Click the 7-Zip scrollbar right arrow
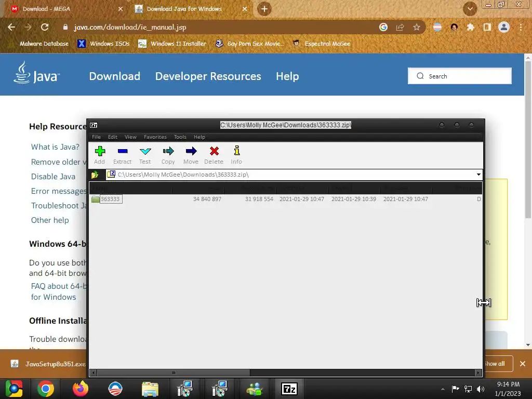This screenshot has height=399, width=532. (x=478, y=373)
